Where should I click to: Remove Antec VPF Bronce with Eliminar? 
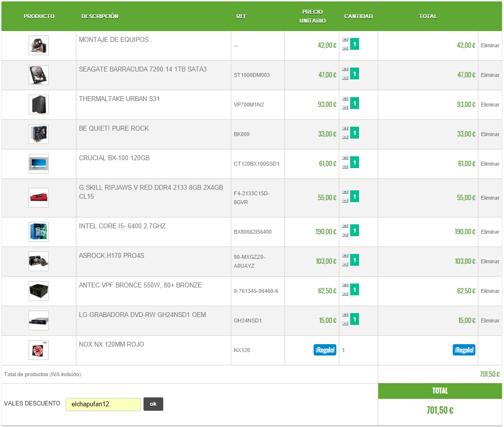(490, 291)
